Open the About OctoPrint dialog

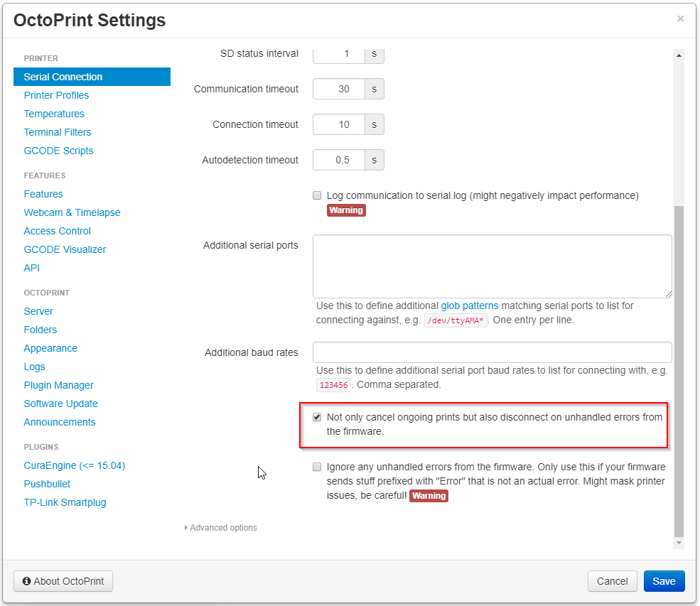tap(63, 580)
